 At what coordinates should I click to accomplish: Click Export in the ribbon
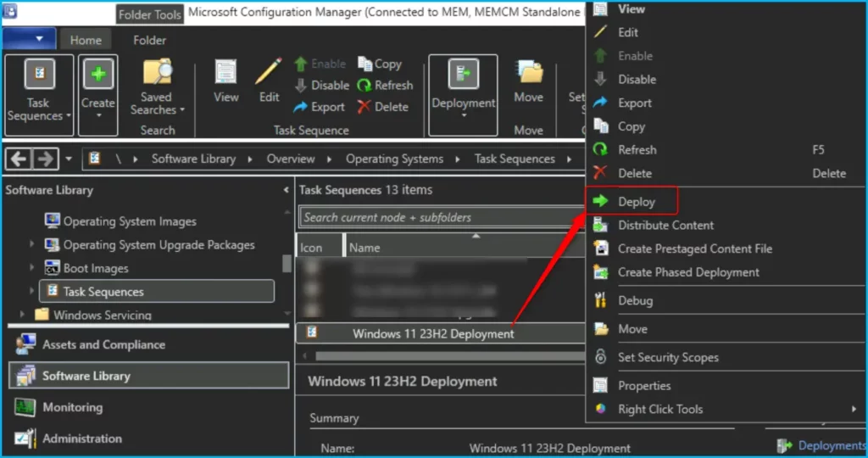point(320,107)
